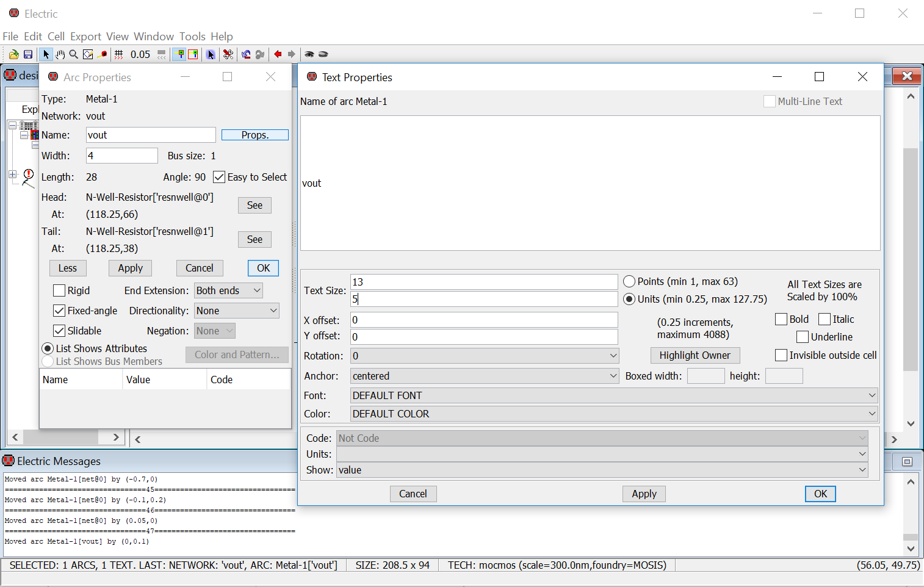Enable the Rigid checkbox

[59, 290]
